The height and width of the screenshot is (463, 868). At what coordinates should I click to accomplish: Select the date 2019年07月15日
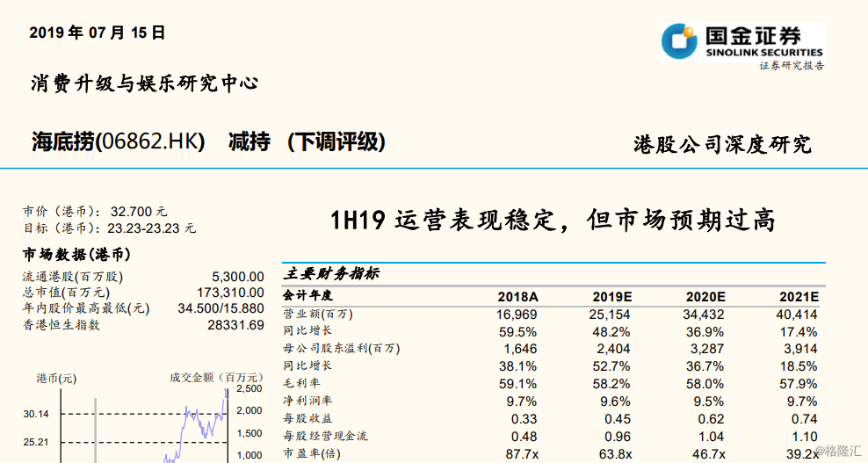(98, 33)
